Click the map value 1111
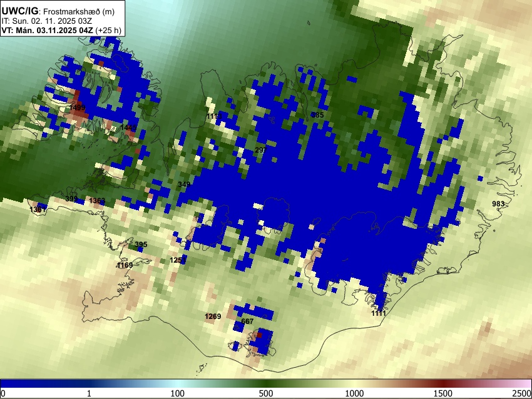Screen dimensions: 532x399 [x=379, y=313]
